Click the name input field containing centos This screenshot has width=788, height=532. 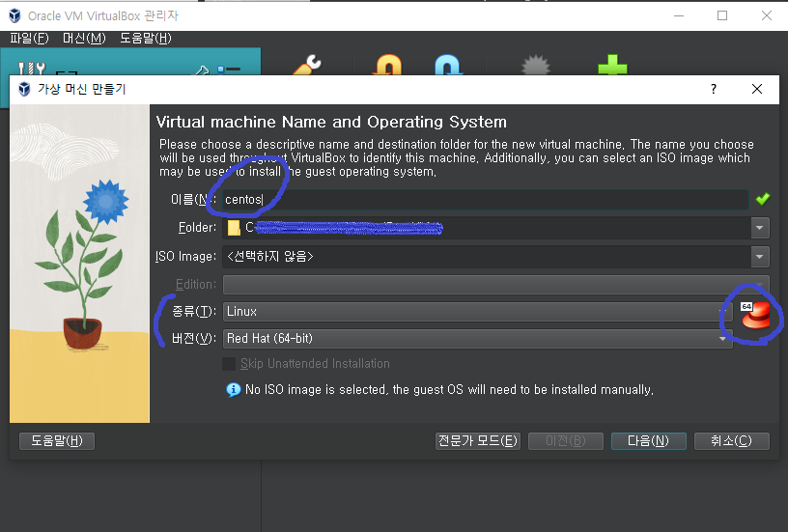[x=486, y=200]
